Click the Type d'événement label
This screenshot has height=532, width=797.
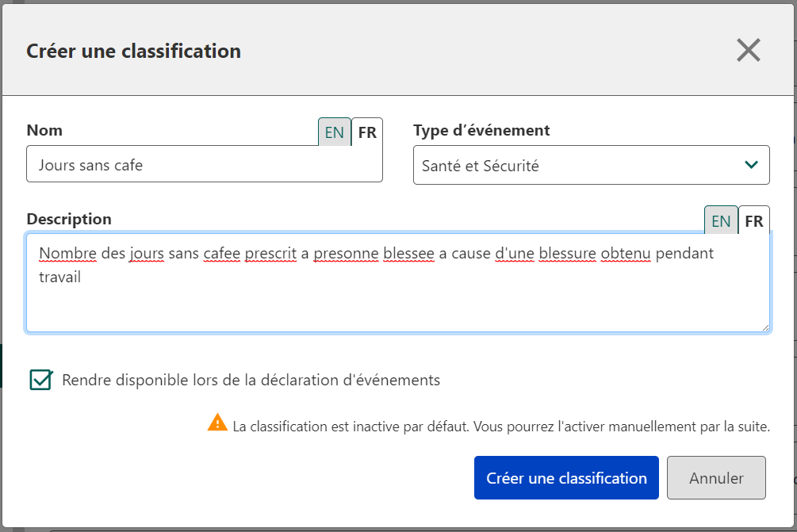(x=481, y=130)
